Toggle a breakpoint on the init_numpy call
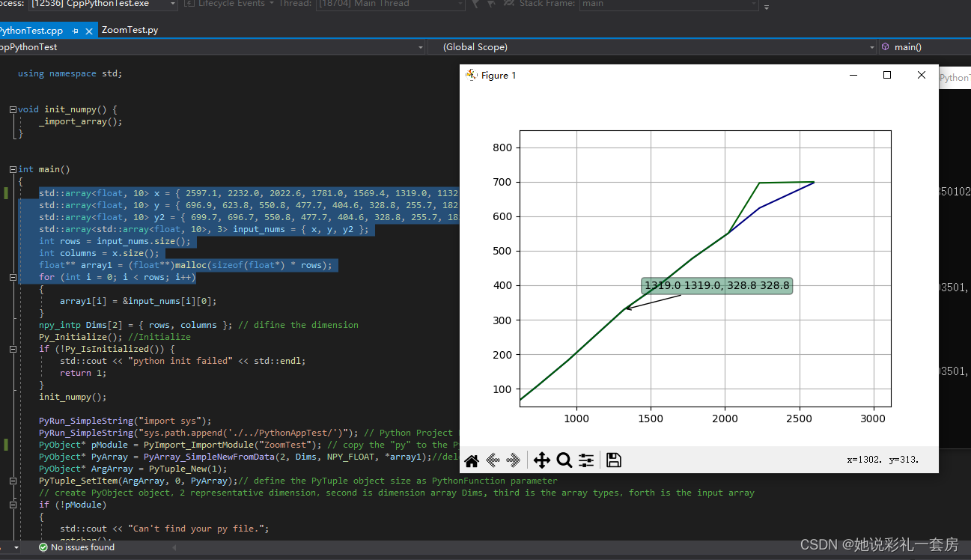The width and height of the screenshot is (971, 560). tap(6, 397)
